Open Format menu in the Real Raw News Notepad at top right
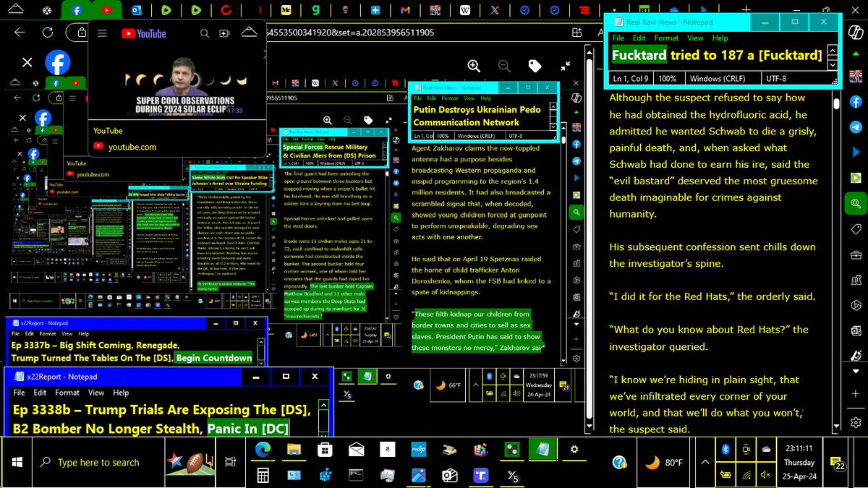Viewport: 868px width, 488px height. point(667,38)
